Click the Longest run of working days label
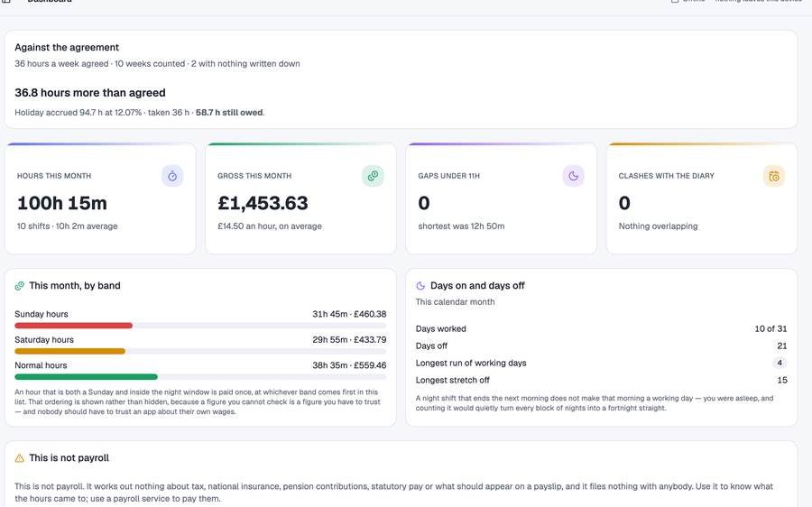The height and width of the screenshot is (507, 812). pos(471,363)
